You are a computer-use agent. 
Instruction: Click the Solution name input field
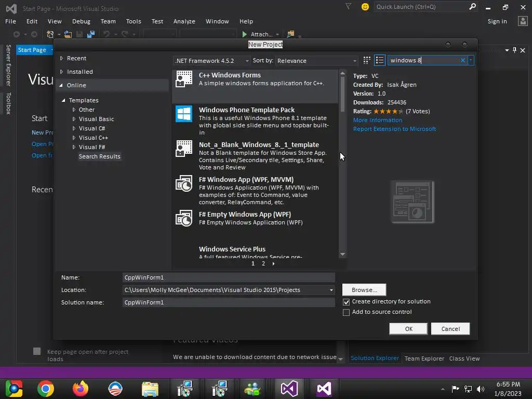coord(229,302)
